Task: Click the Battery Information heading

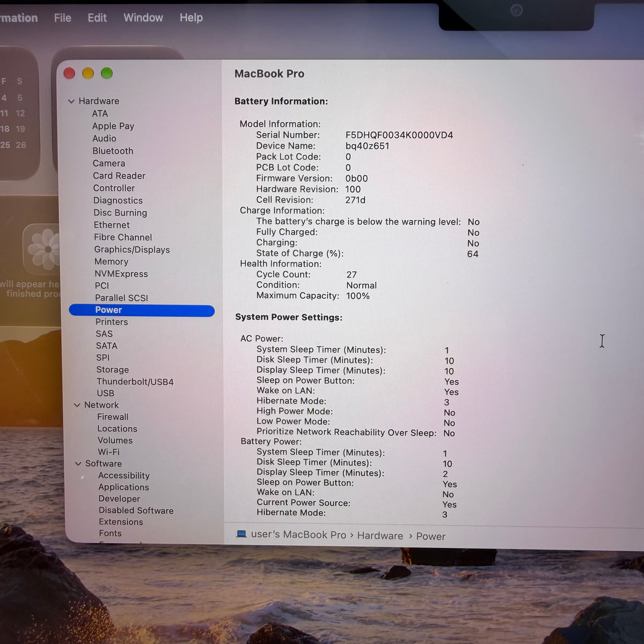Action: coord(281,101)
